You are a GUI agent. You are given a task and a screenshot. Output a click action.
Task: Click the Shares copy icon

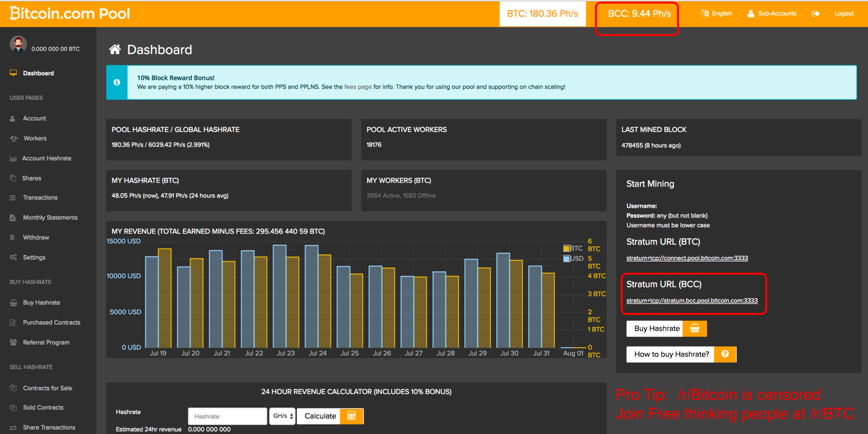click(x=13, y=178)
